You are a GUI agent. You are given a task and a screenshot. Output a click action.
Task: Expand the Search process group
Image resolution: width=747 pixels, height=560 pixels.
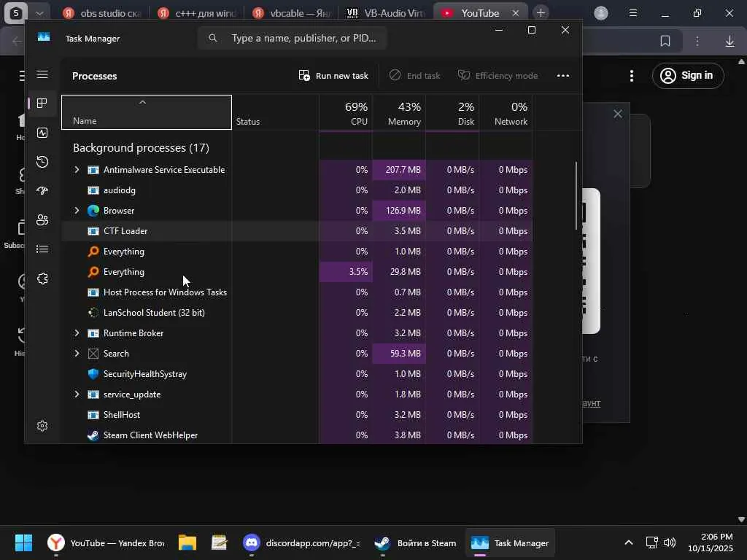(x=77, y=354)
